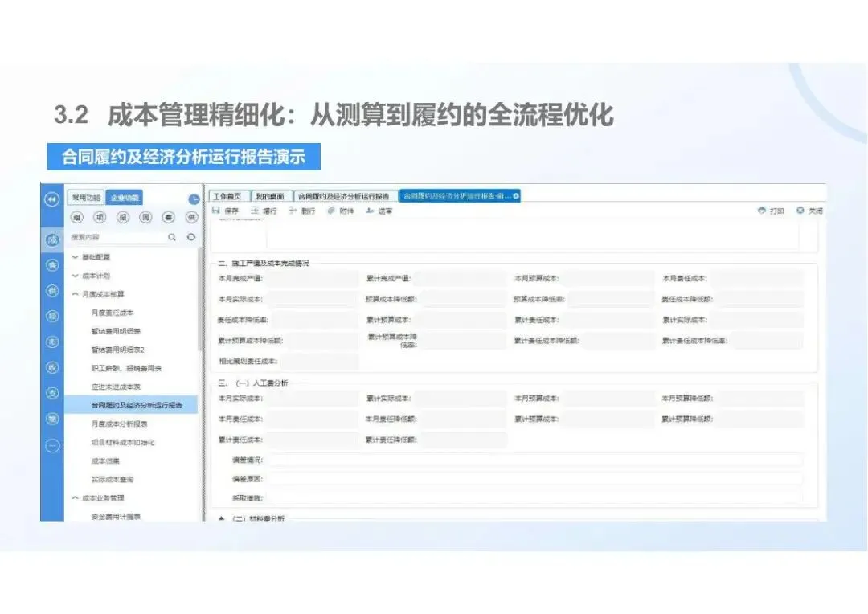Click the 组 round icon
The image size is (868, 614).
point(77,218)
